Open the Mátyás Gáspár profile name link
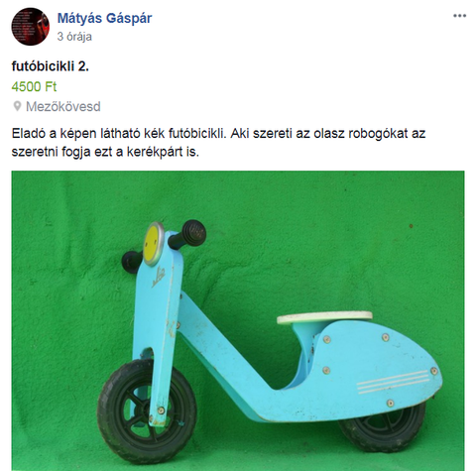This screenshot has width=476, height=471. 104,18
